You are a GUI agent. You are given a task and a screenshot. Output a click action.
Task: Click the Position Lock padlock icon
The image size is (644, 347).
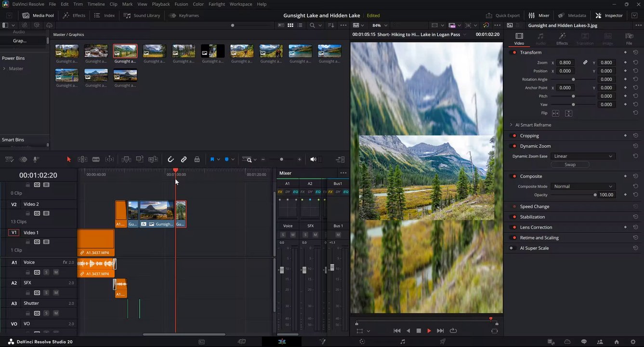click(197, 160)
